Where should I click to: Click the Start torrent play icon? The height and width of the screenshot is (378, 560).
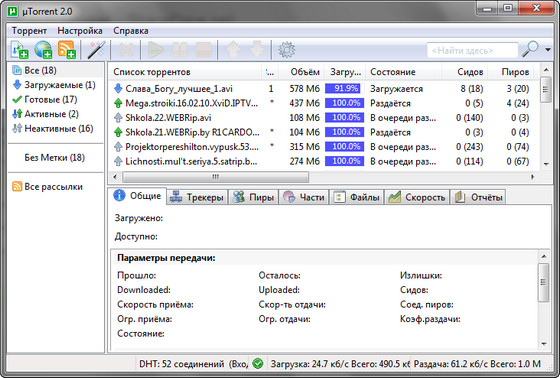(x=156, y=50)
